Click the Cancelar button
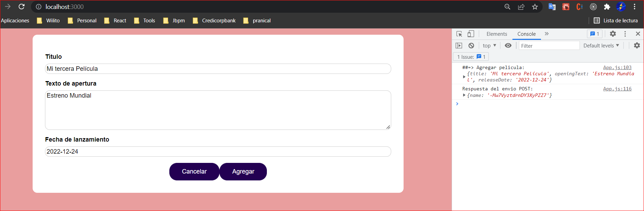Viewport: 644px width, 211px height. tap(194, 171)
